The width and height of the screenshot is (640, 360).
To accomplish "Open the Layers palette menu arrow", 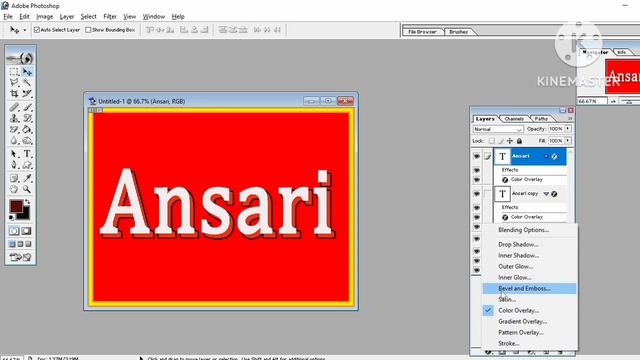I will (x=570, y=119).
